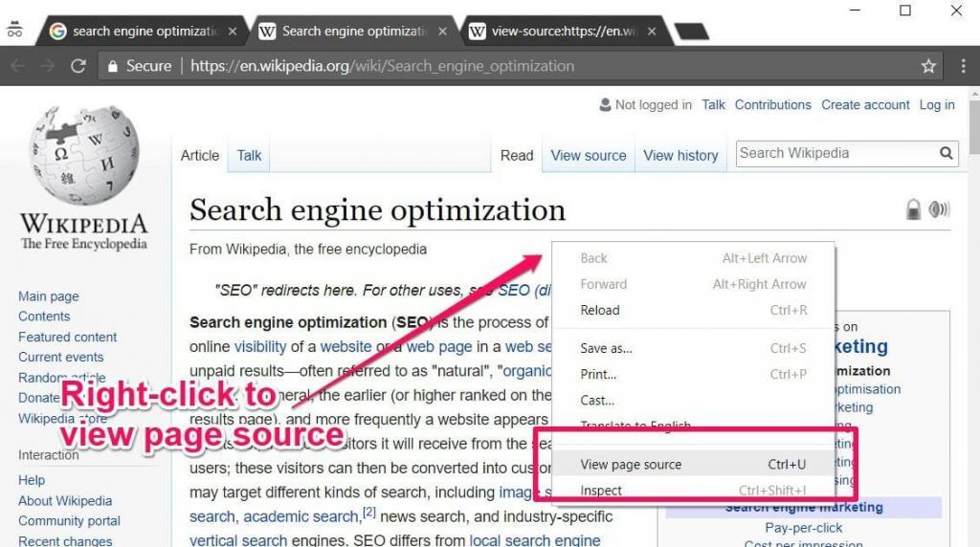Image resolution: width=980 pixels, height=547 pixels.
Task: Click the Log in link
Action: [936, 105]
